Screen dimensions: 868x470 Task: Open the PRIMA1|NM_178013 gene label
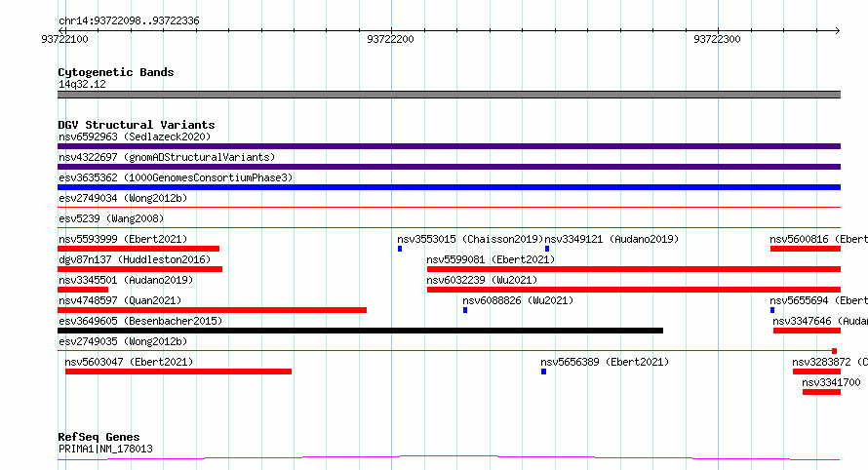pos(105,449)
